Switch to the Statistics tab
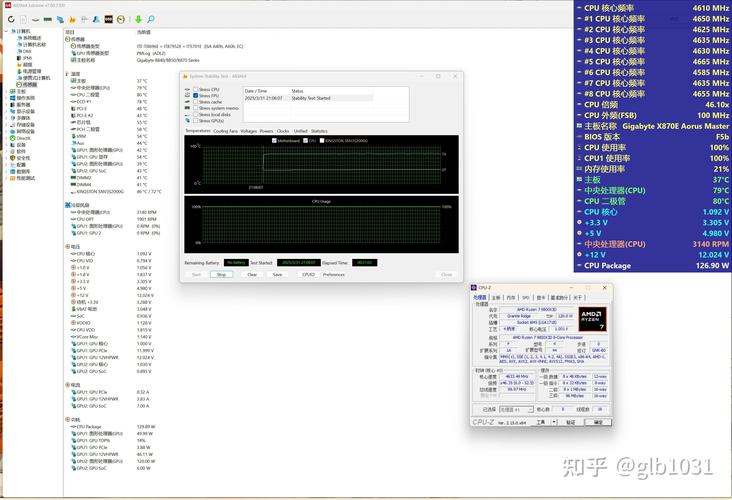This screenshot has height=500, width=732. tap(319, 131)
